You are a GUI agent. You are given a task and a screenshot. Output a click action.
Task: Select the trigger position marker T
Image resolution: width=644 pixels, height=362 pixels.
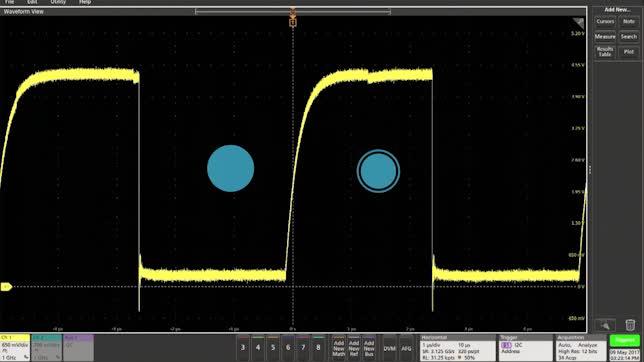click(292, 23)
